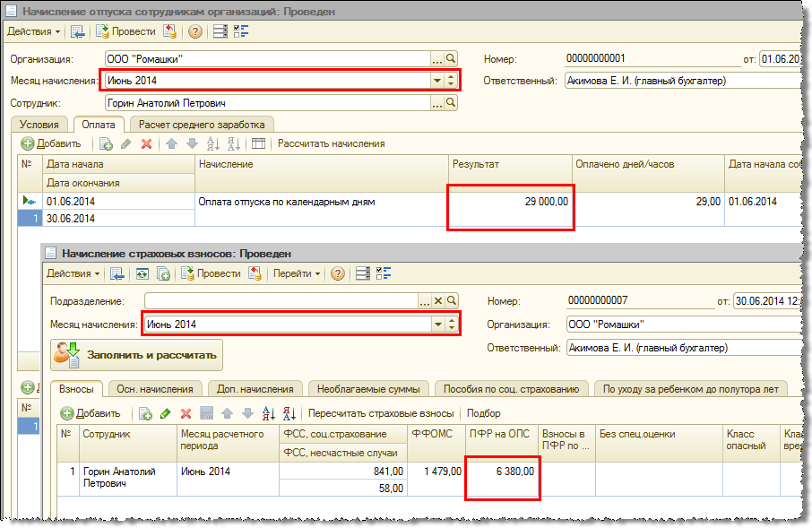
Task: Click Пересчитать страховые взносы
Action: [381, 413]
